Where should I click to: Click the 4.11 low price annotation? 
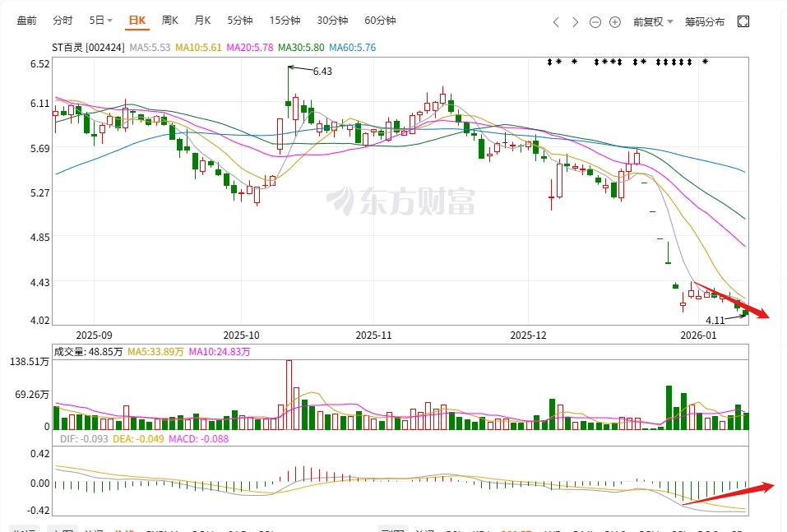[x=715, y=320]
